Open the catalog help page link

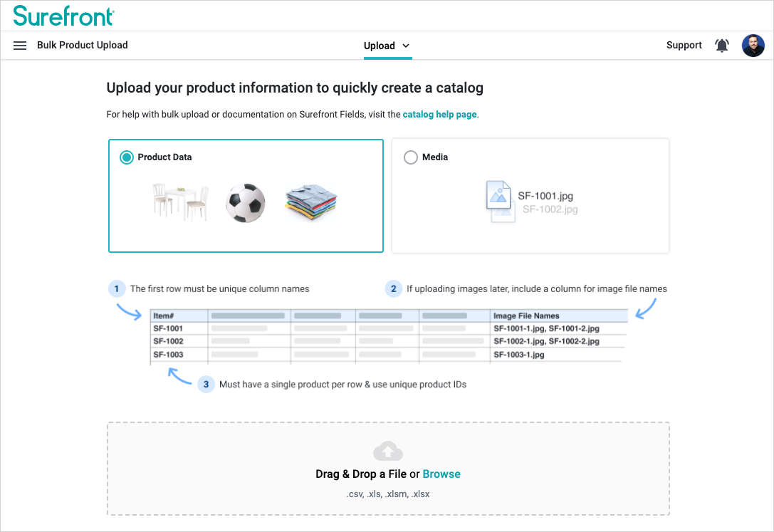coord(439,114)
